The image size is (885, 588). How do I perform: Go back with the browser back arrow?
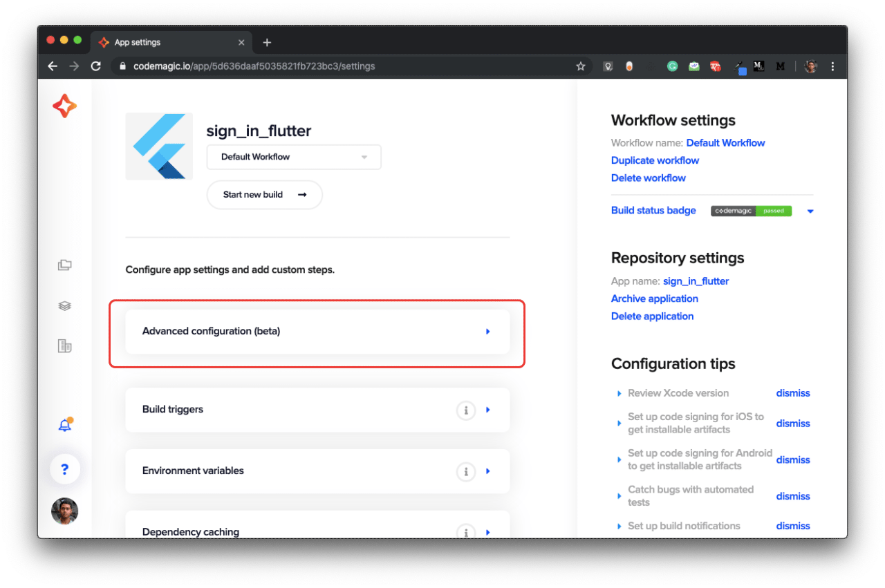click(x=53, y=66)
